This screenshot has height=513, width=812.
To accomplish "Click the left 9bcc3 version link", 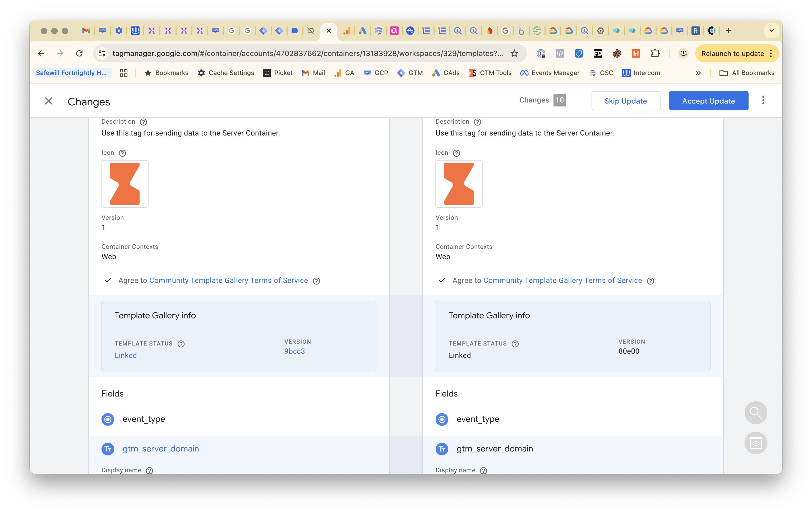I will click(x=294, y=351).
